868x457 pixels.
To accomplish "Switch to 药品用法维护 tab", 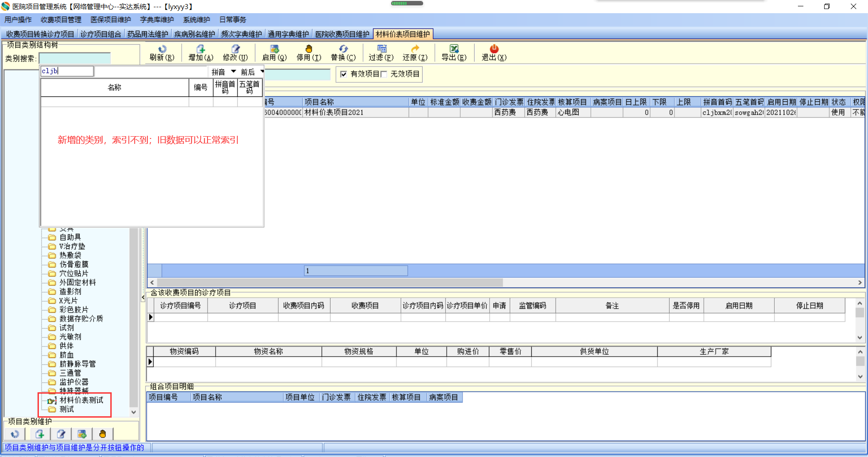I will pyautogui.click(x=147, y=34).
